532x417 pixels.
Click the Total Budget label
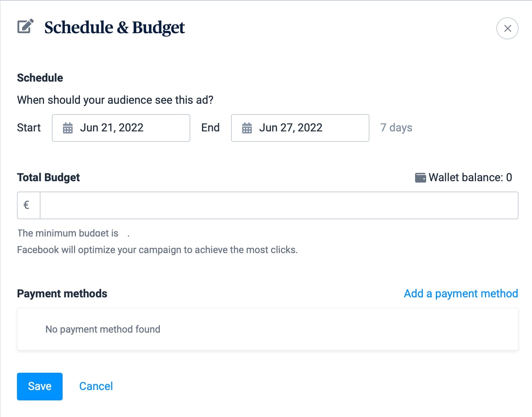click(x=48, y=177)
